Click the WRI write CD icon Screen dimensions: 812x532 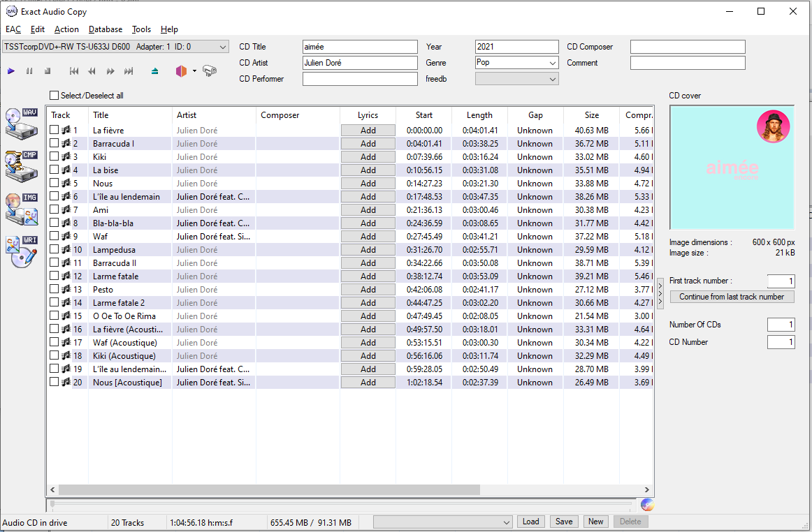tap(22, 251)
